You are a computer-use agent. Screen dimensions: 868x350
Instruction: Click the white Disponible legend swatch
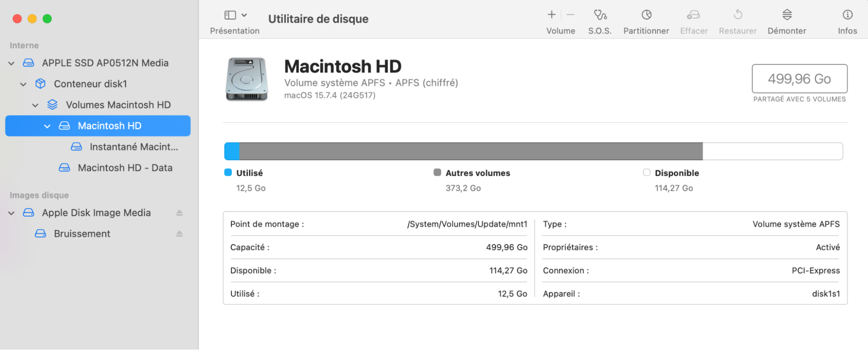(x=647, y=172)
